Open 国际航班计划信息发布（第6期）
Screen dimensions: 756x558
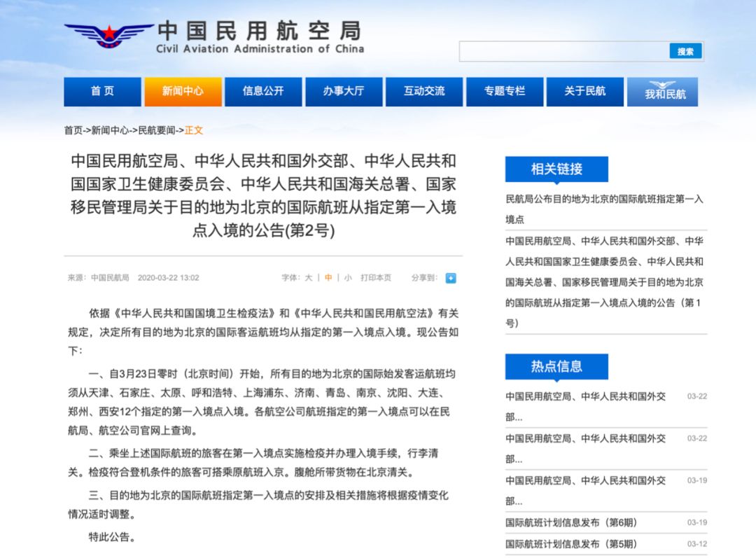click(571, 523)
